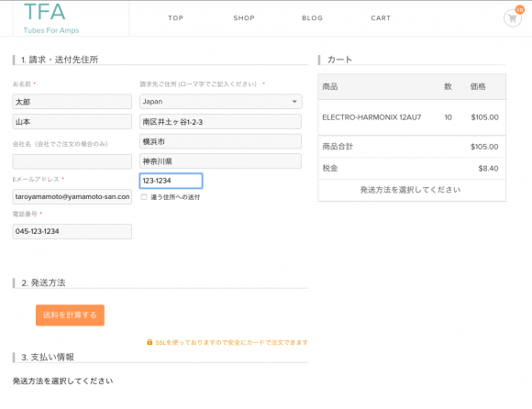Click the 商品合計 subtotal label
The width and height of the screenshot is (532, 409).
click(338, 147)
